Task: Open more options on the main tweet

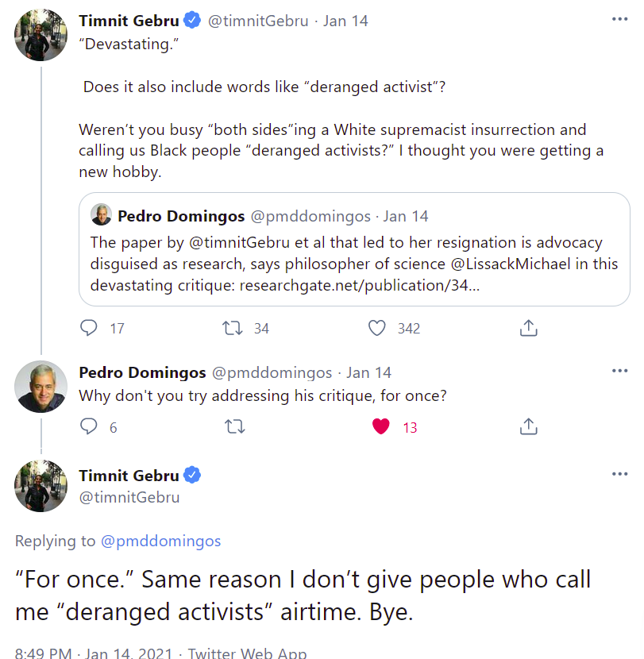Action: [x=619, y=474]
